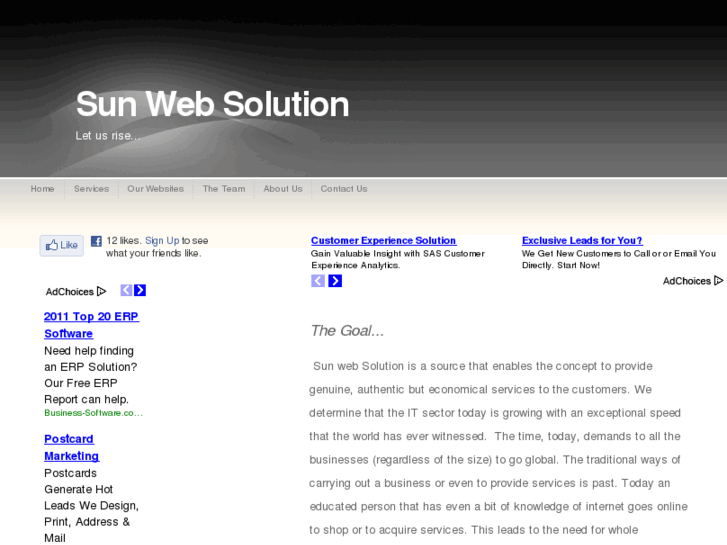This screenshot has height=545, width=727.
Task: Navigate to Our Websites page
Action: point(155,189)
